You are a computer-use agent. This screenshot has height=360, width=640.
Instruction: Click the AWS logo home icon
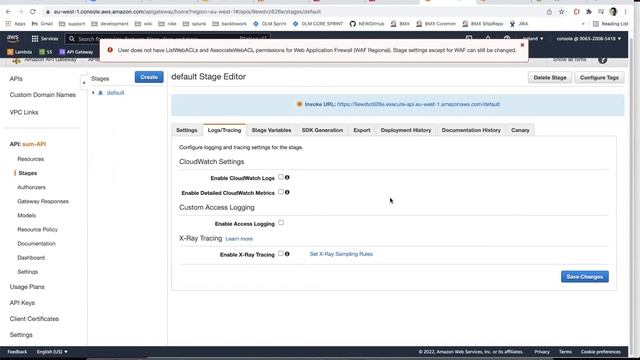pos(13,38)
